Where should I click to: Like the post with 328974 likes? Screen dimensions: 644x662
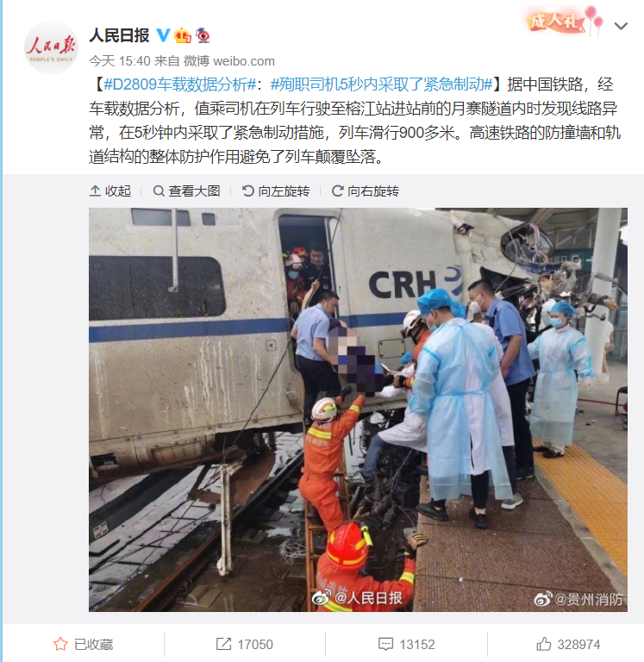point(568,644)
